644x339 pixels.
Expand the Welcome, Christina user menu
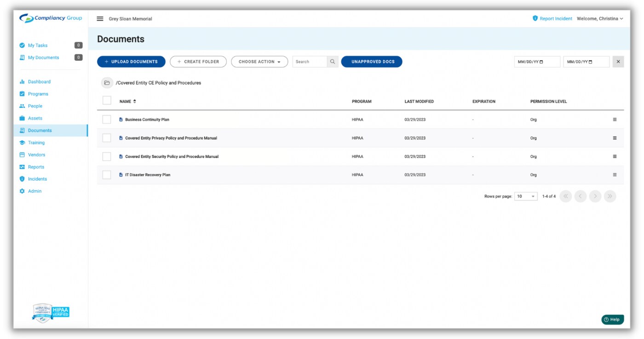tap(600, 19)
